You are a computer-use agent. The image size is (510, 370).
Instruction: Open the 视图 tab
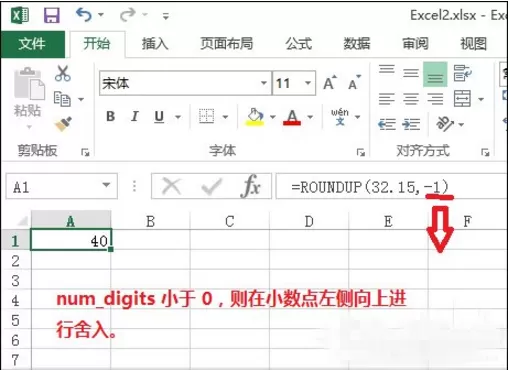[474, 44]
